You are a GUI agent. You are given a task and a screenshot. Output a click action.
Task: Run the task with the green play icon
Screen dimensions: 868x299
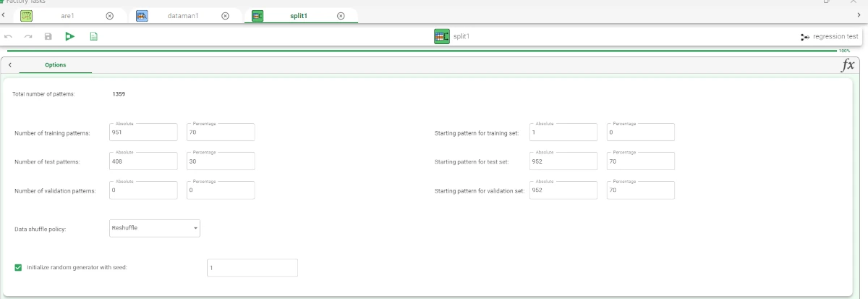click(x=69, y=36)
